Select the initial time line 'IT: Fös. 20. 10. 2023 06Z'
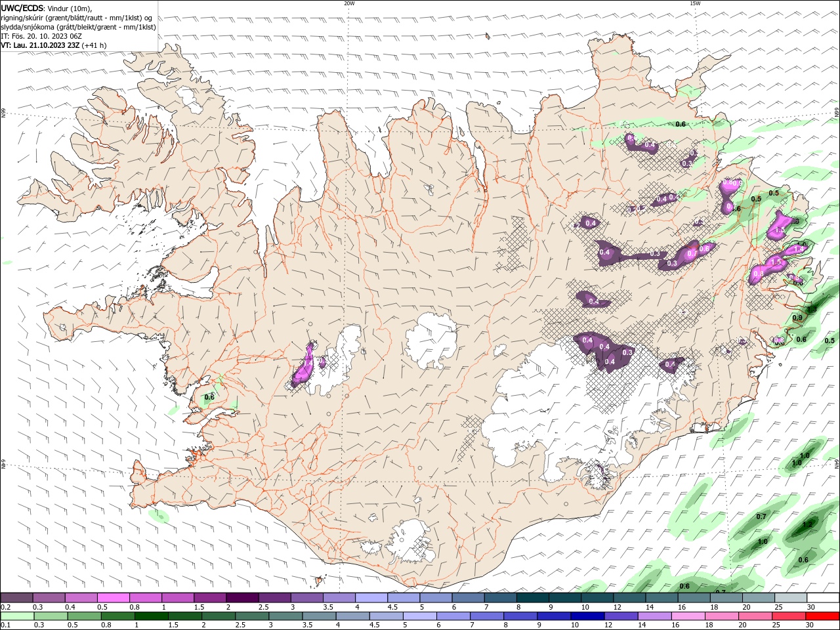 [x=41, y=36]
